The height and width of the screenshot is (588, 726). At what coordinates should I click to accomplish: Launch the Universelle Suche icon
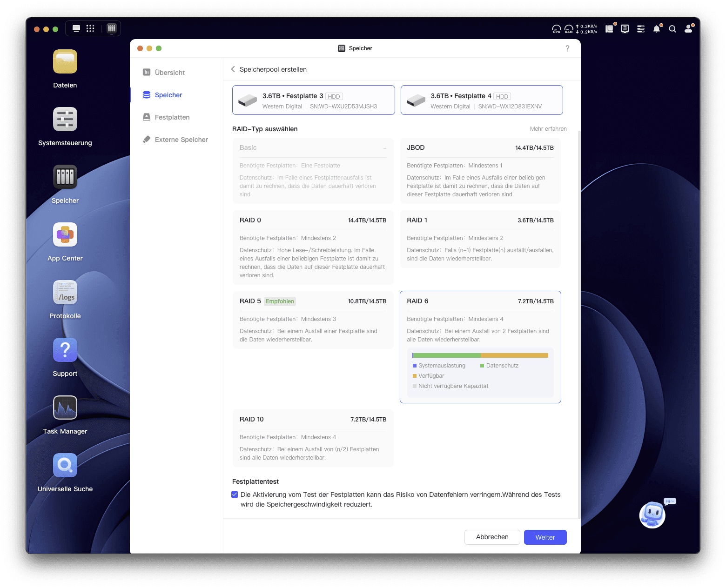point(65,466)
